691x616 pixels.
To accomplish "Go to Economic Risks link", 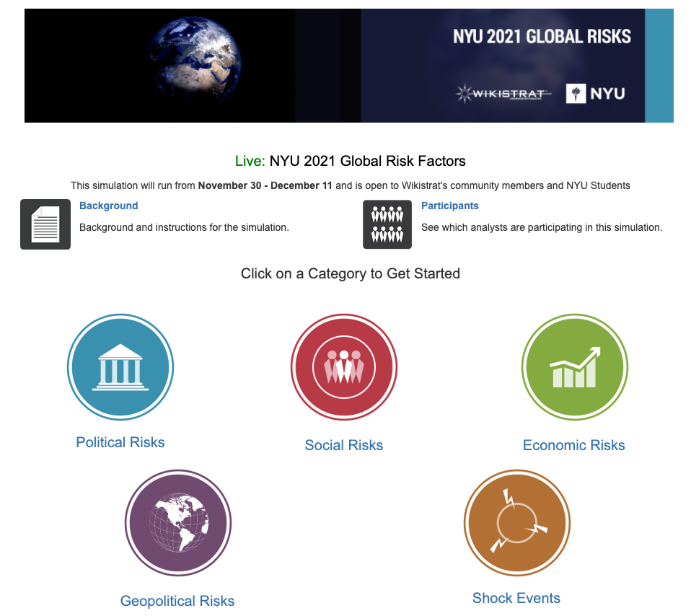I will 573,445.
